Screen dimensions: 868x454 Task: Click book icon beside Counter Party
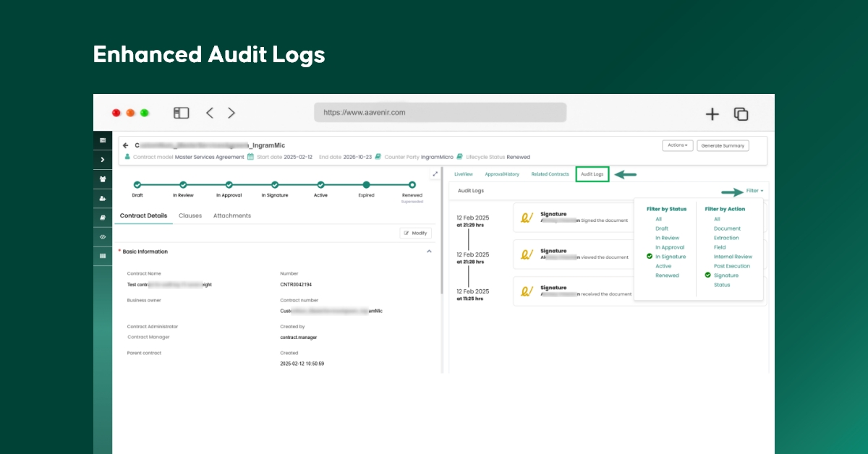[378, 157]
